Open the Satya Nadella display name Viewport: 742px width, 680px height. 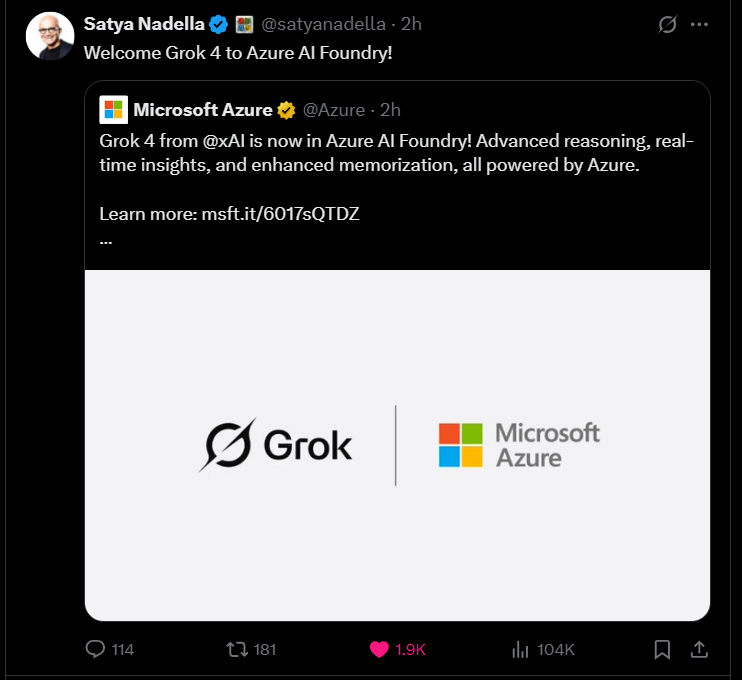point(144,24)
